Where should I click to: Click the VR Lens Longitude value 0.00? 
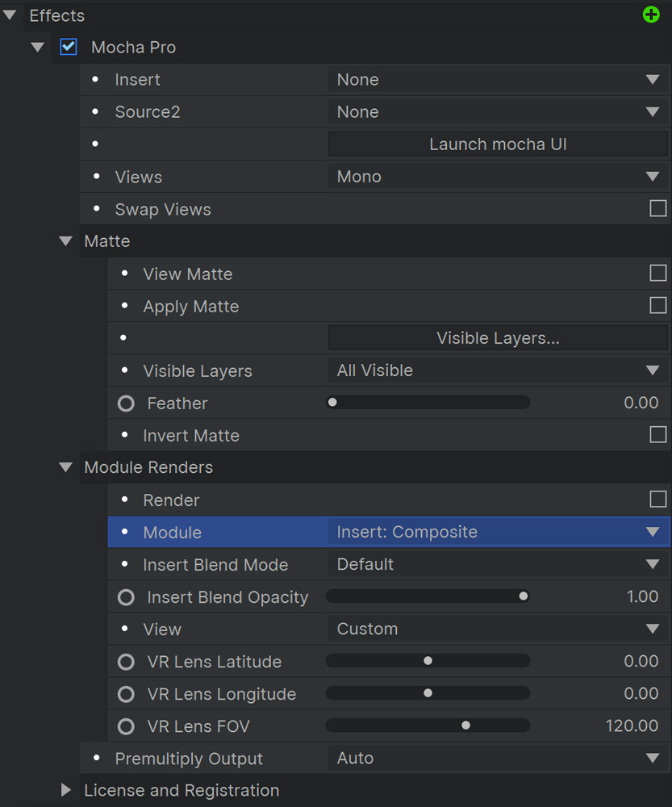pos(641,693)
